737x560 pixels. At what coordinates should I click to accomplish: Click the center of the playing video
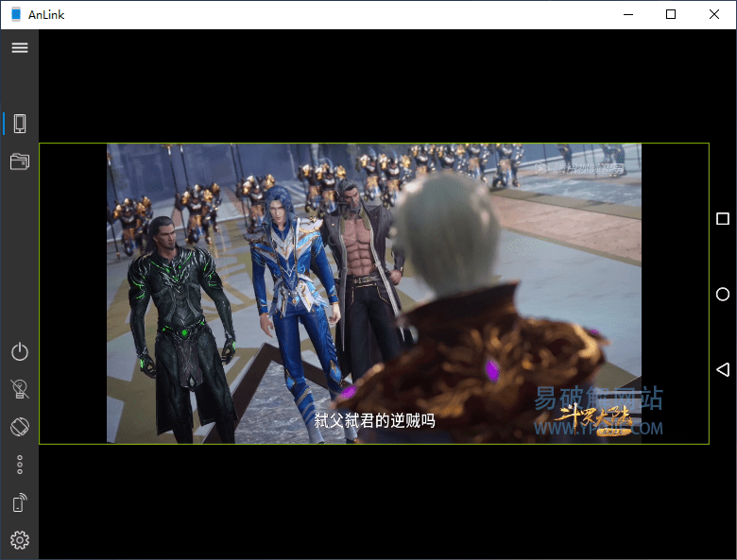373,293
